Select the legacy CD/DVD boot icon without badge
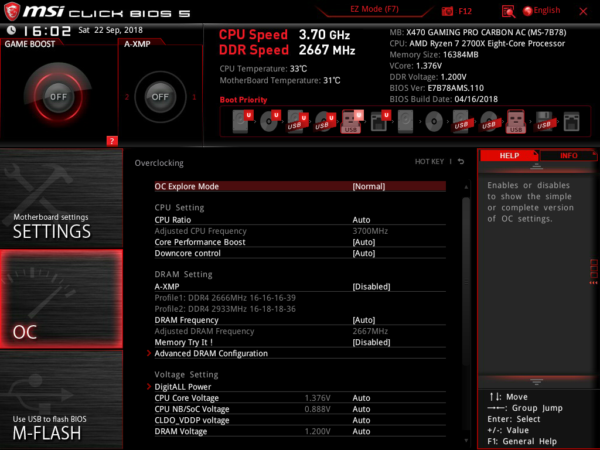This screenshot has height=450, width=600. click(434, 122)
